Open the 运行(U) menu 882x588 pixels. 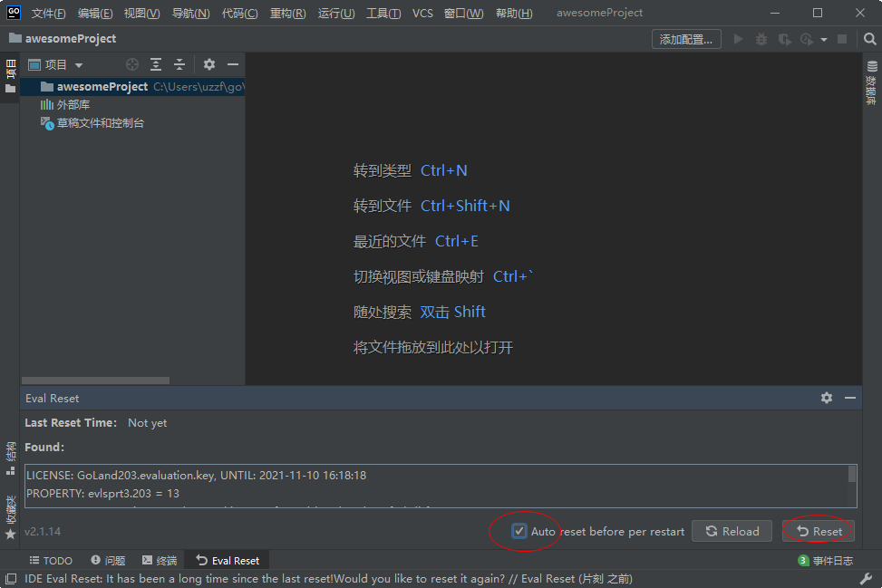coord(335,13)
